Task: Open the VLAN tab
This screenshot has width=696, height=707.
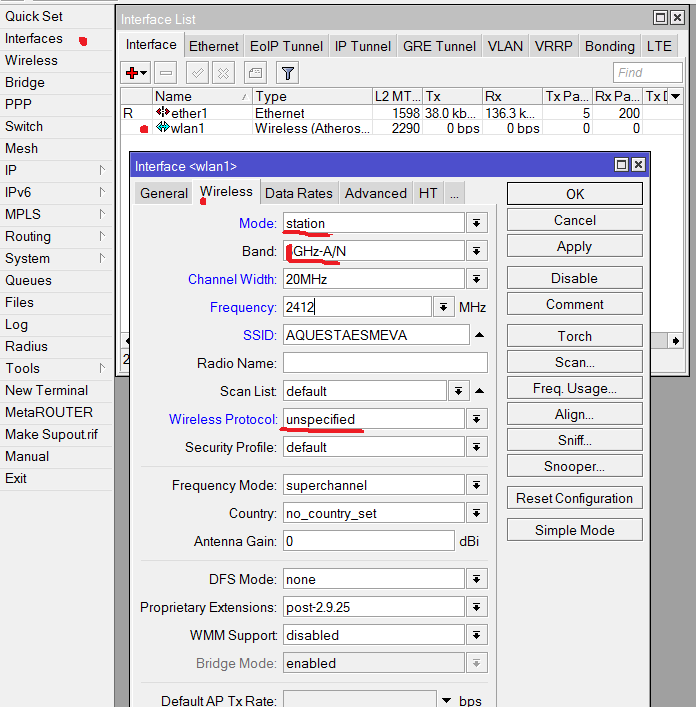Action: (505, 46)
